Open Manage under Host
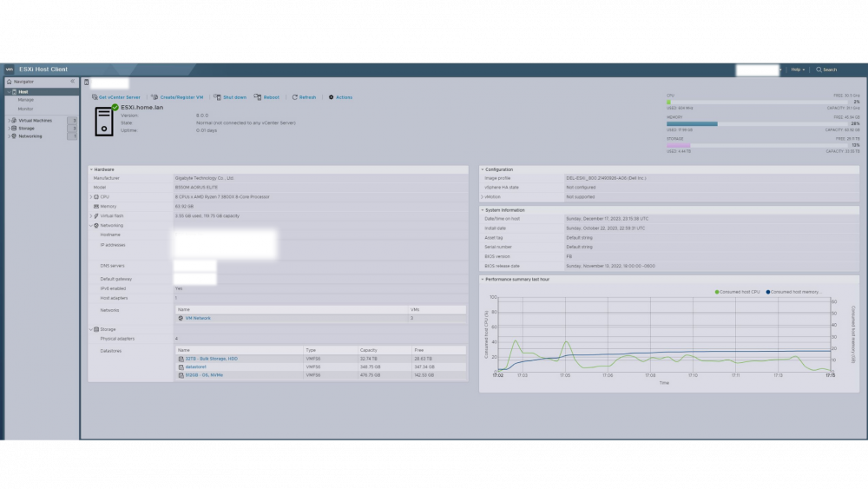 point(26,100)
